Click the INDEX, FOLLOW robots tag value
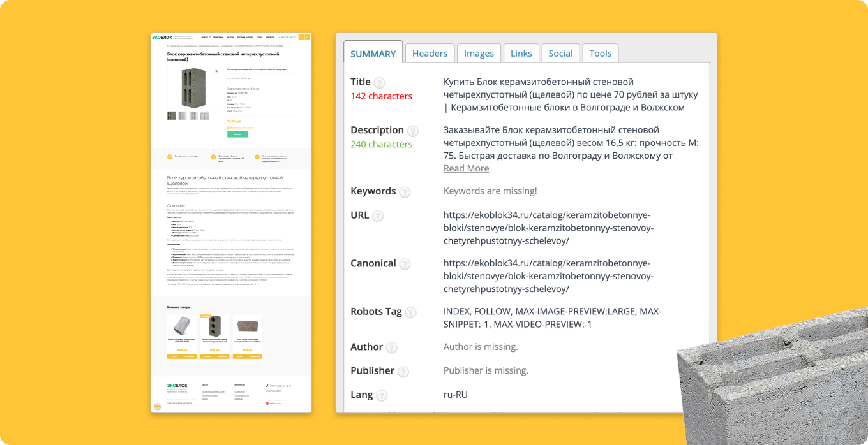The height and width of the screenshot is (445, 868). (553, 318)
